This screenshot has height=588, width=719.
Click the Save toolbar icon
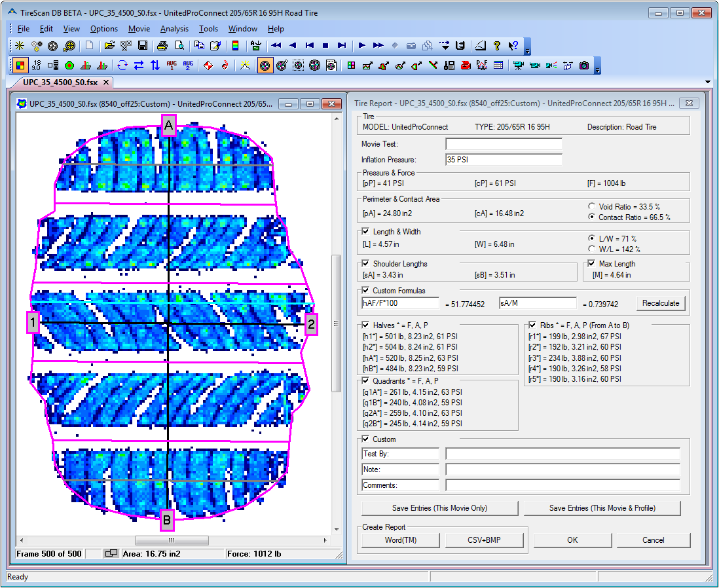click(x=141, y=45)
